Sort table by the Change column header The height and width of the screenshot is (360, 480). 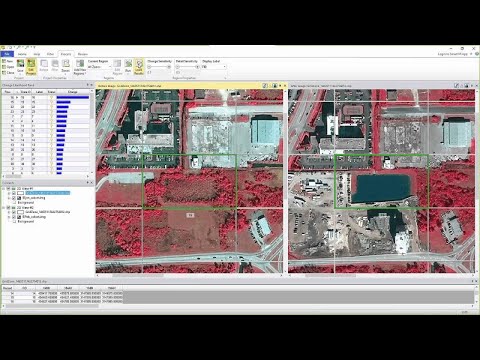(x=73, y=92)
